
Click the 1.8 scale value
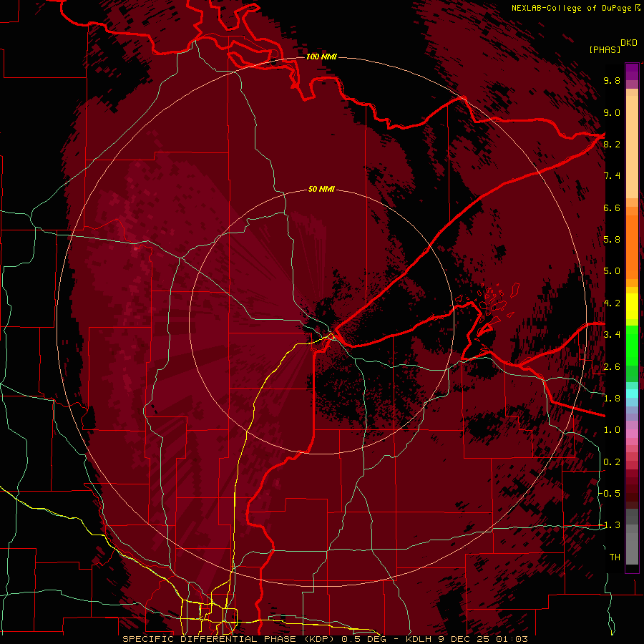pyautogui.click(x=612, y=399)
